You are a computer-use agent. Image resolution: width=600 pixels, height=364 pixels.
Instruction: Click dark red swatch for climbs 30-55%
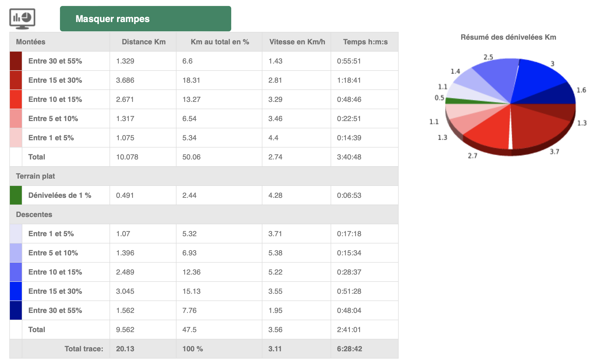point(16,61)
